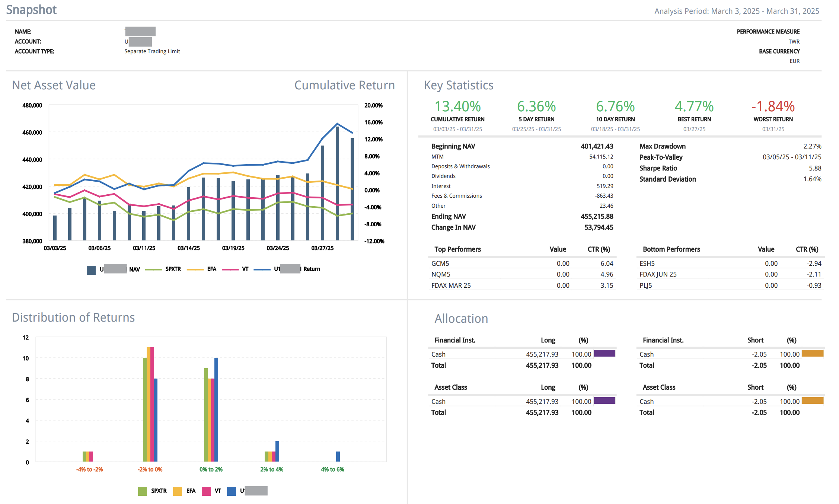The height and width of the screenshot is (504, 839).
Task: Click the FDAX JUN 25 bottom performer
Action: (x=658, y=274)
